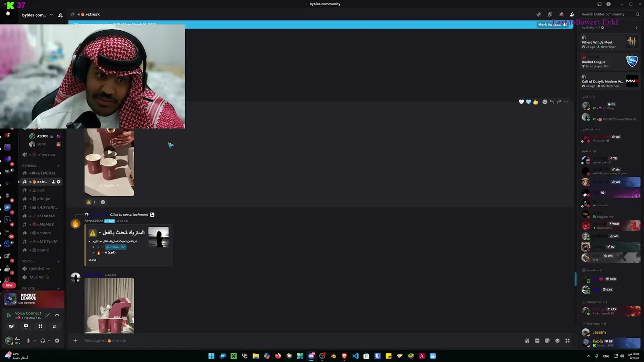Join the GAMING voice channel
Viewport: 644px width, 362px height.
[42, 268]
